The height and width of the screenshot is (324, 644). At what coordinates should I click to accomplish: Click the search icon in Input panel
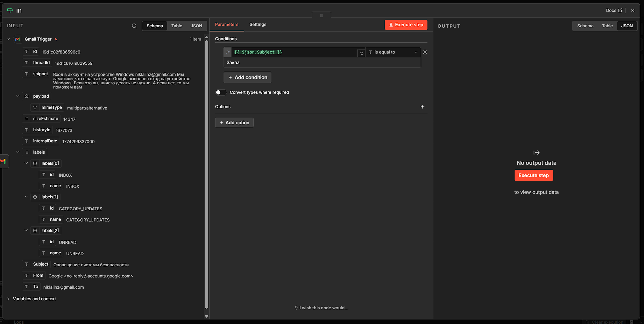coord(134,26)
